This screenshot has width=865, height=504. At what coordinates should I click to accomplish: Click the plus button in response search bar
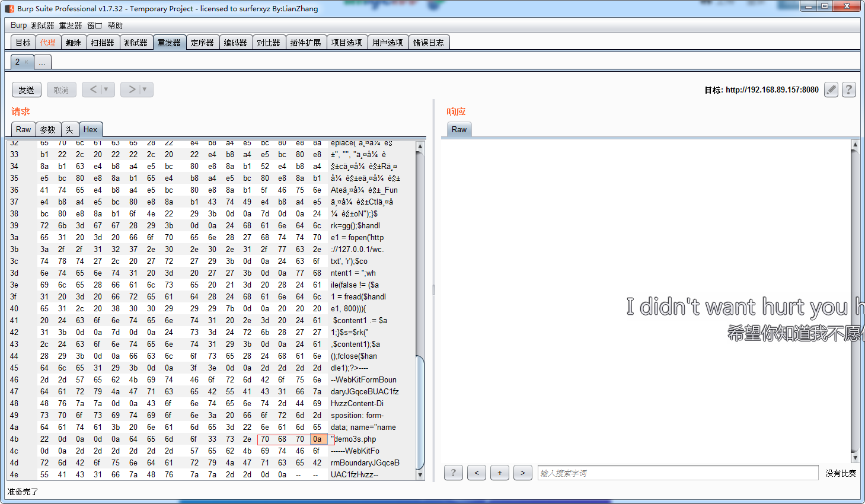click(500, 473)
